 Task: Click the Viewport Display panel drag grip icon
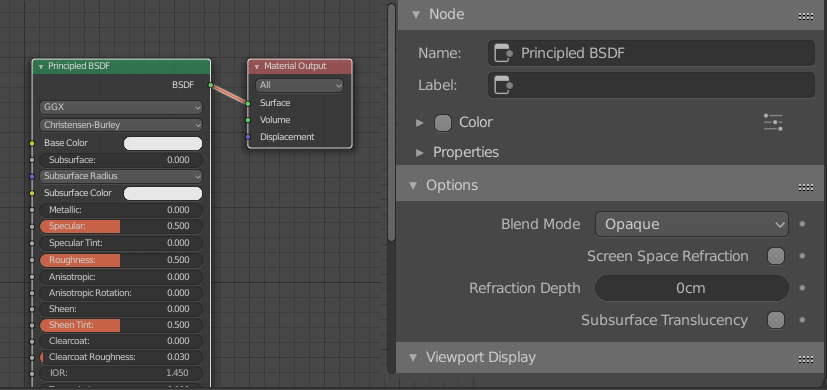[x=805, y=359]
